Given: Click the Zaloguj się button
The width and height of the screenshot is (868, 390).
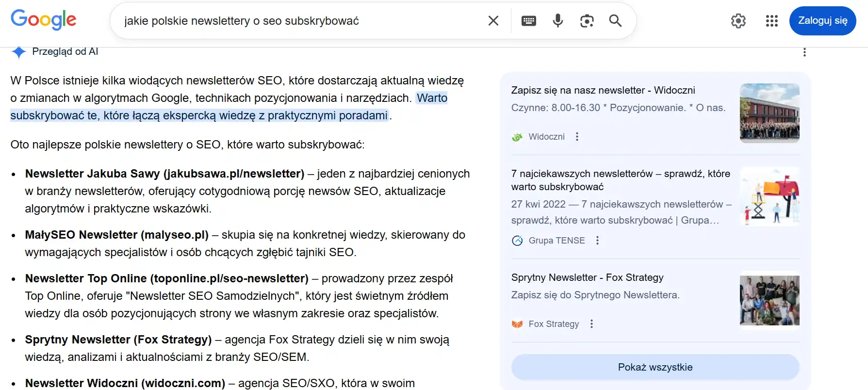Looking at the screenshot, I should (822, 21).
